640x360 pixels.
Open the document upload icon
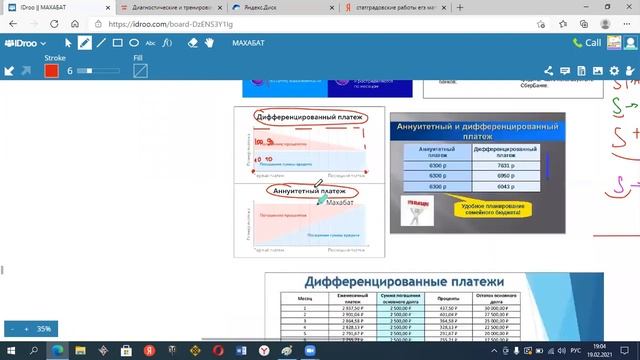pyautogui.click(x=581, y=71)
